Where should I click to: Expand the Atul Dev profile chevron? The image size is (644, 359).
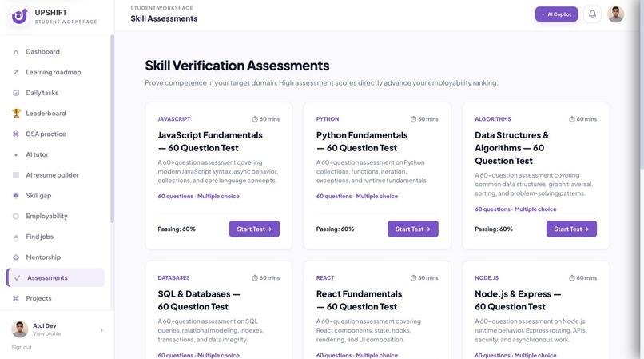pos(101,330)
